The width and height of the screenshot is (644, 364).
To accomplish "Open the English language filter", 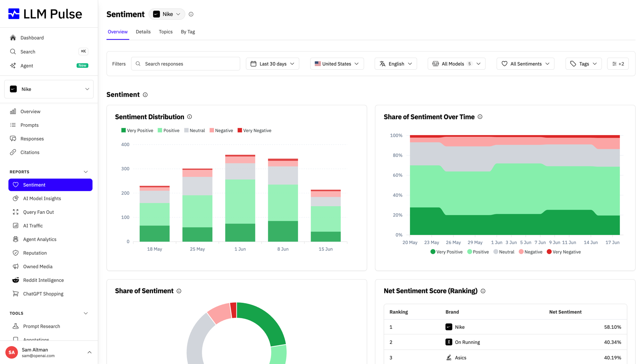I will tap(395, 64).
